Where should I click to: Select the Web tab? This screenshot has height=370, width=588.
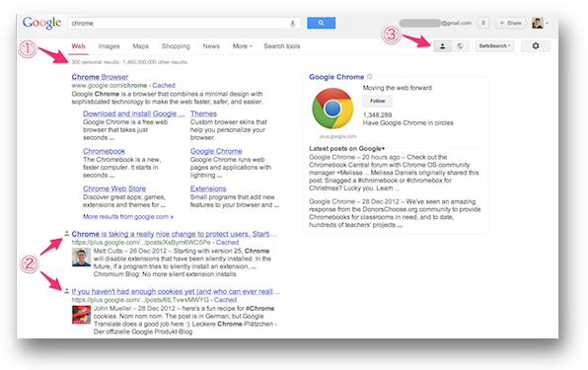[78, 46]
